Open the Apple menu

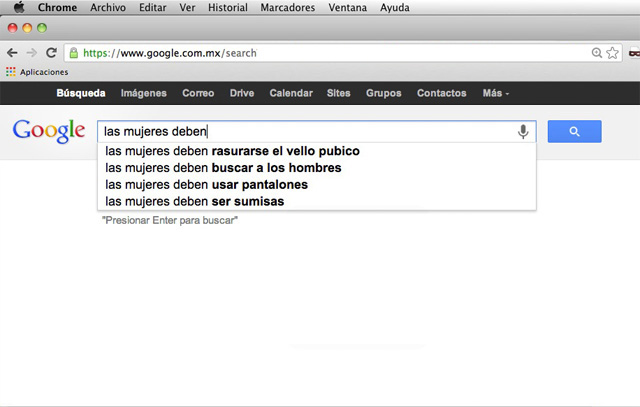[17, 7]
